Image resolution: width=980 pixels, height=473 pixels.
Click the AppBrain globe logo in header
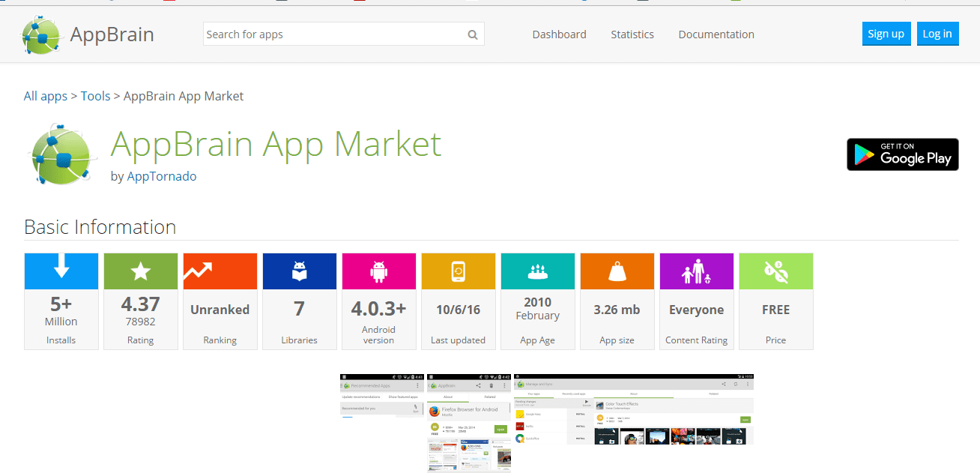[41, 34]
